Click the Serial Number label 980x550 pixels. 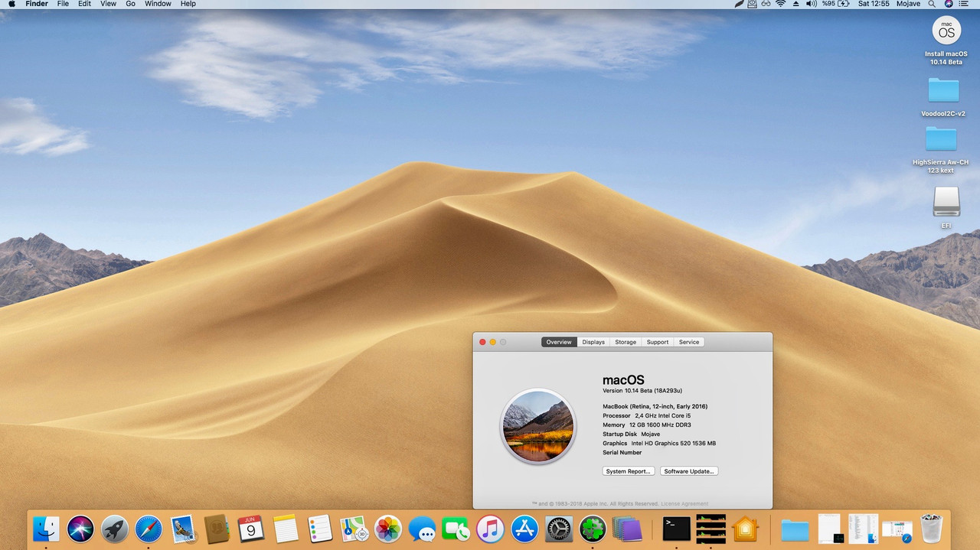[x=622, y=453]
